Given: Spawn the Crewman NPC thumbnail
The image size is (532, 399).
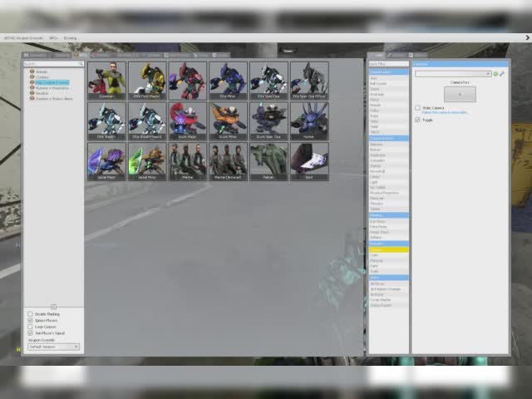Looking at the screenshot, I should [x=106, y=81].
